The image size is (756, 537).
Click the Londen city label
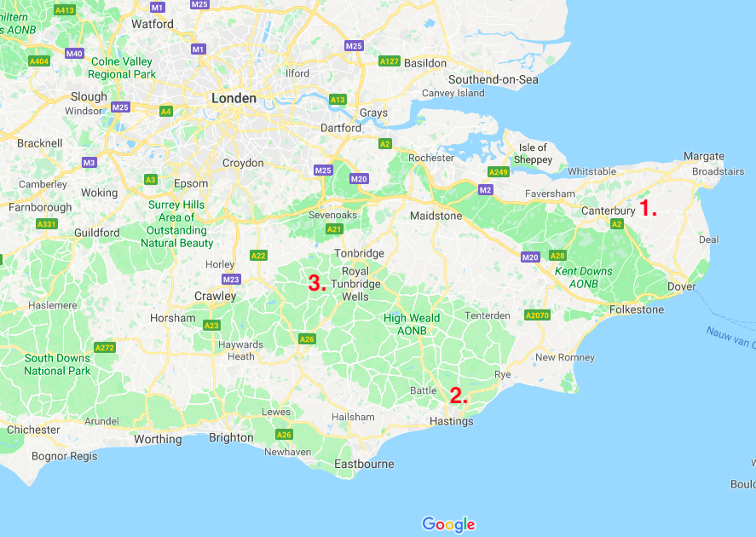tap(234, 98)
